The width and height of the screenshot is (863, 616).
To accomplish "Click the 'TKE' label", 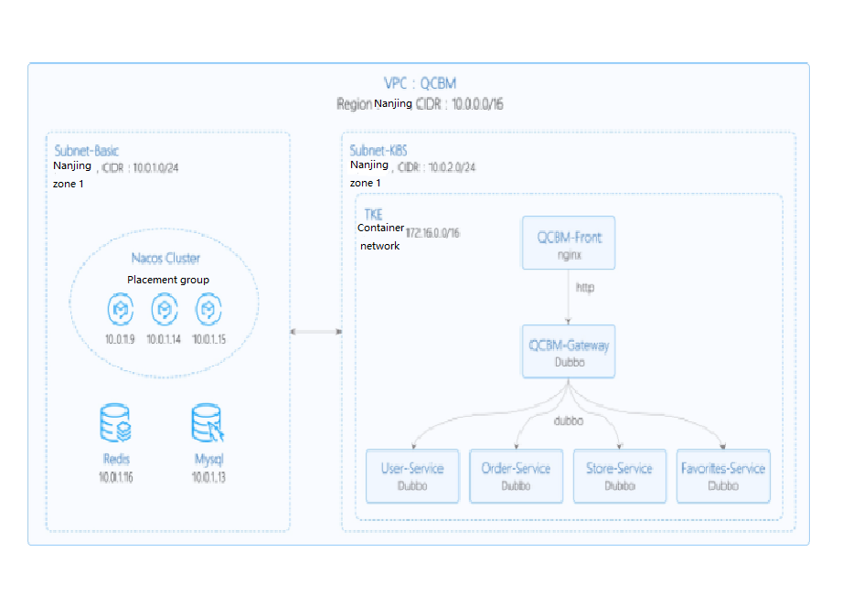I will (x=373, y=215).
